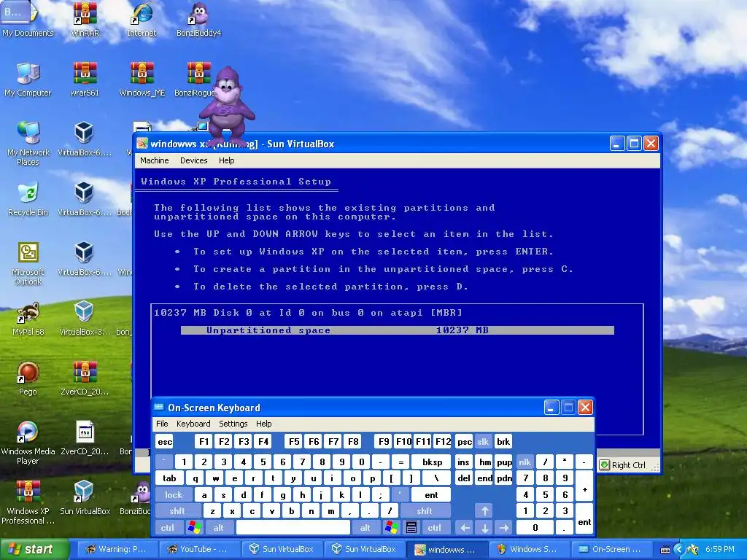
Task: Click the down arrow key on On-Screen Keyboard
Action: pos(484,528)
